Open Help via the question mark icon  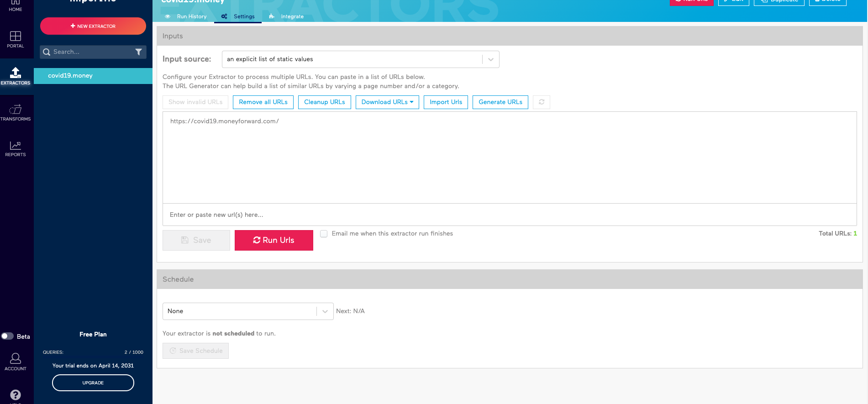(16, 395)
